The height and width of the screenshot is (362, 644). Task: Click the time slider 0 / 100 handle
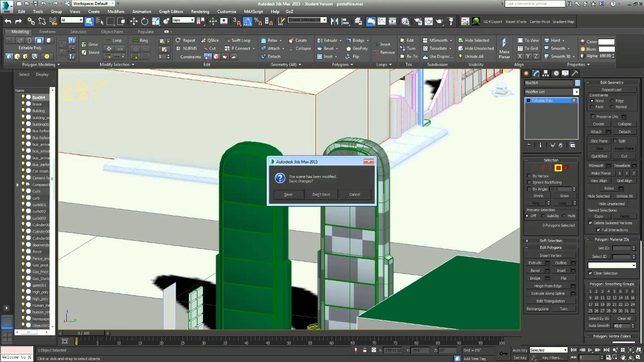(x=84, y=333)
